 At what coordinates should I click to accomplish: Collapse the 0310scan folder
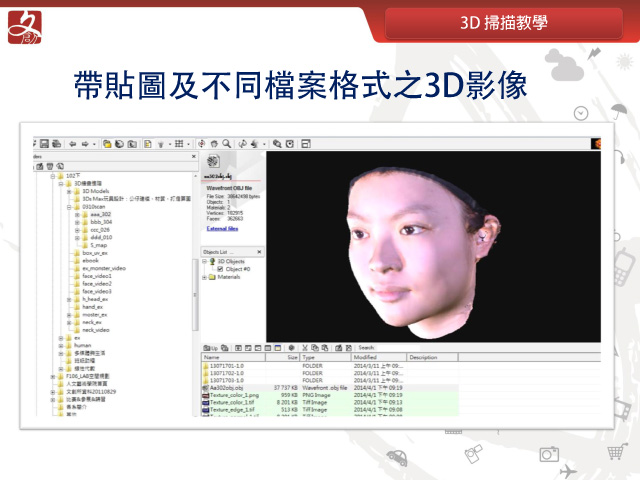[69, 207]
